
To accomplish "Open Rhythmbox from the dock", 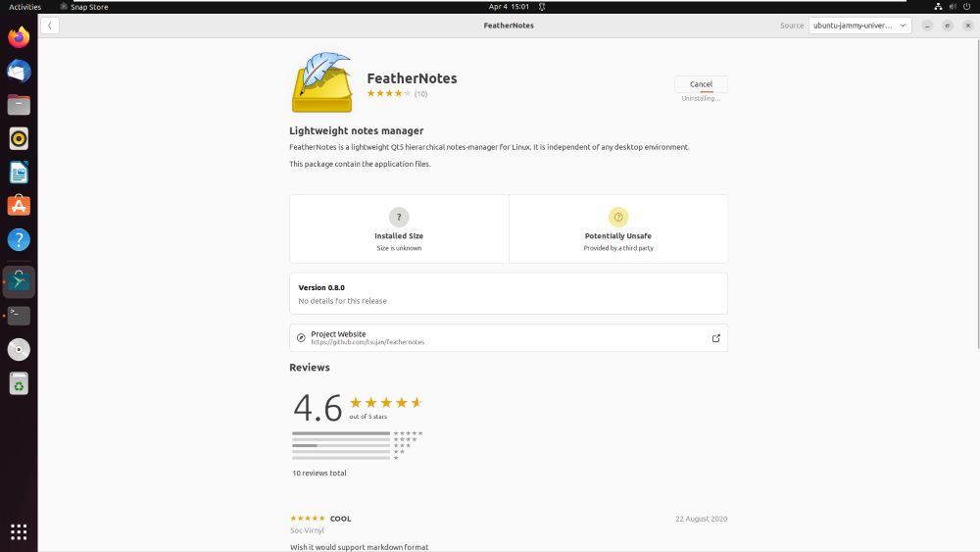I will [19, 139].
